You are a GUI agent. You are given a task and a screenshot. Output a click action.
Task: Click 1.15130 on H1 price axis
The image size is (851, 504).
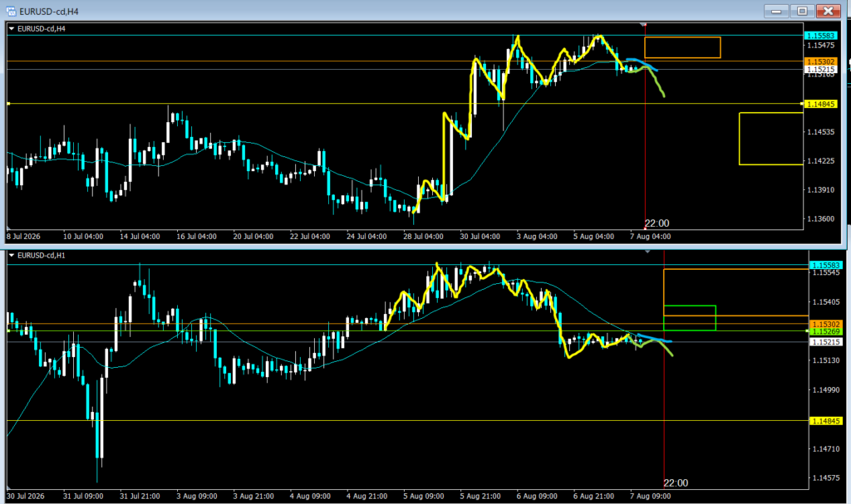pyautogui.click(x=825, y=360)
